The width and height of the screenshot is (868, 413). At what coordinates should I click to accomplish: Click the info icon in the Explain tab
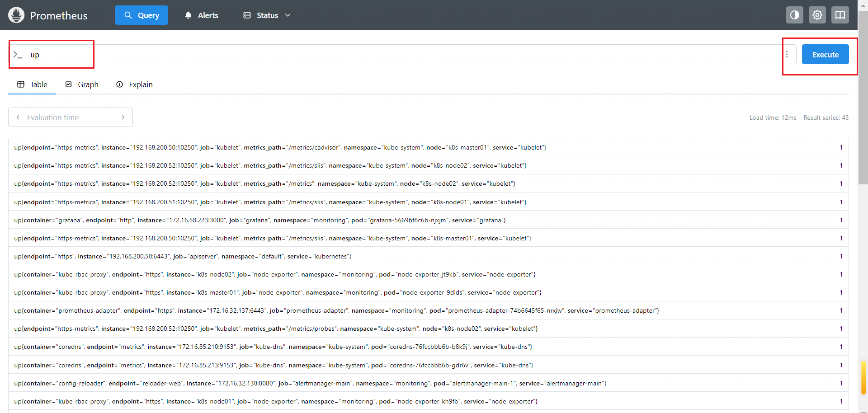pyautogui.click(x=119, y=84)
